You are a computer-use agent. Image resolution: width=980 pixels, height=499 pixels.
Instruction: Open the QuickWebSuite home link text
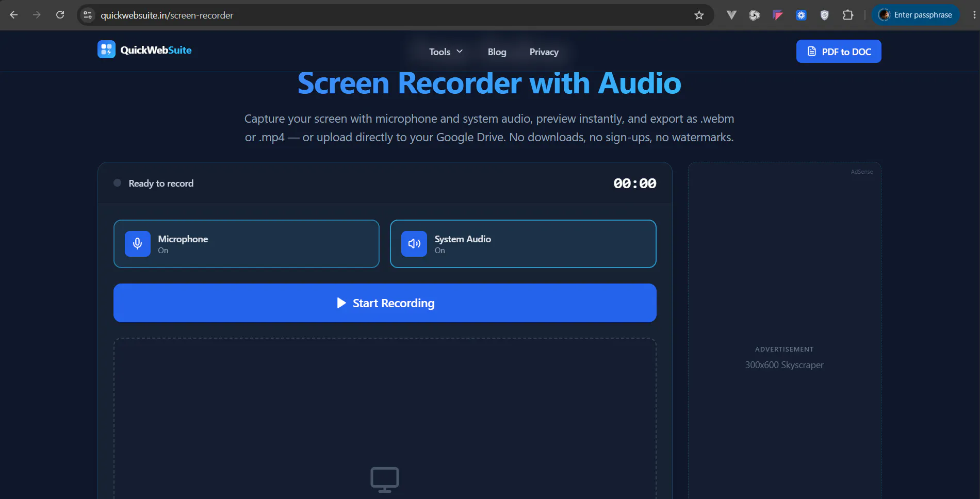click(156, 50)
